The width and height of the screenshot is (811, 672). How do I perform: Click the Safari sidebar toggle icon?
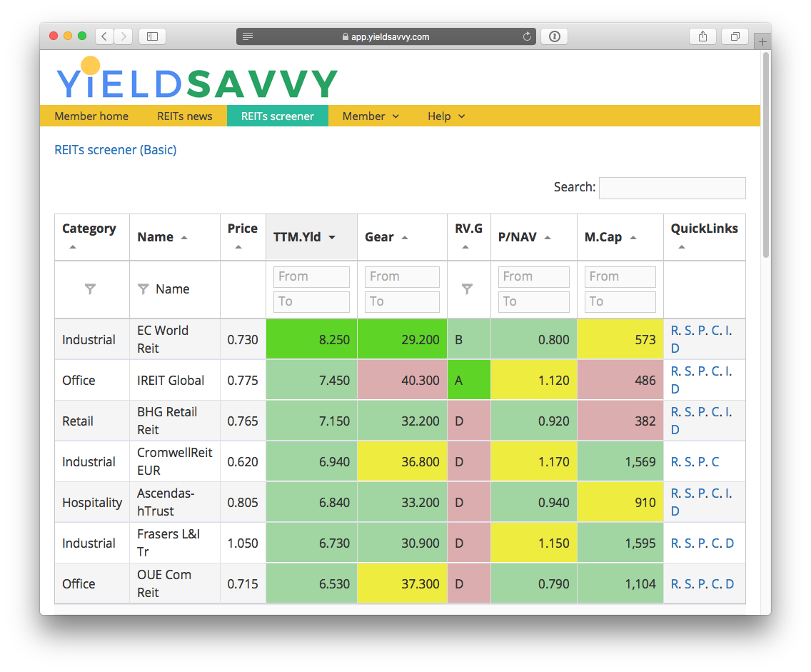(x=152, y=36)
